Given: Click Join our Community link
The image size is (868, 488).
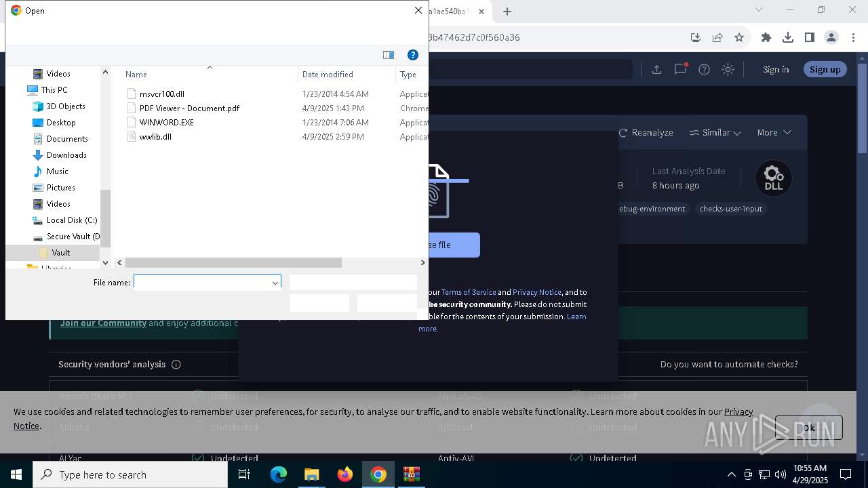Looking at the screenshot, I should point(103,323).
